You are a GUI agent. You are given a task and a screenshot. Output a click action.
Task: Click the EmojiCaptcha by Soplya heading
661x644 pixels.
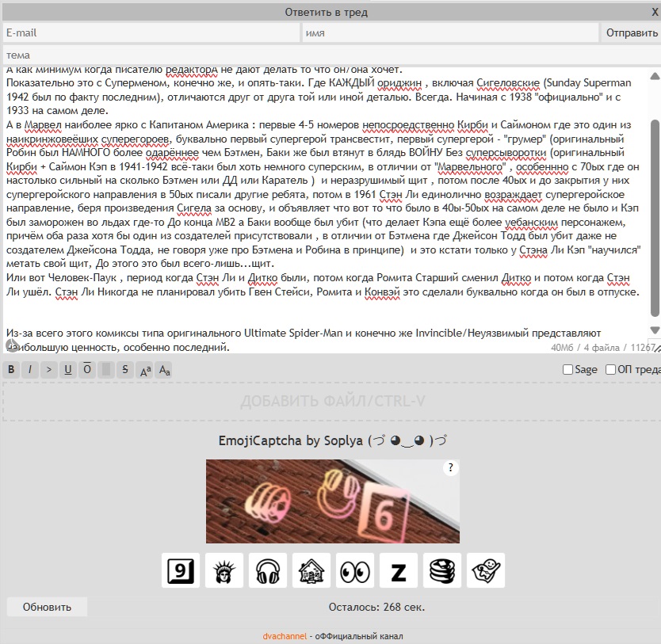coord(333,440)
